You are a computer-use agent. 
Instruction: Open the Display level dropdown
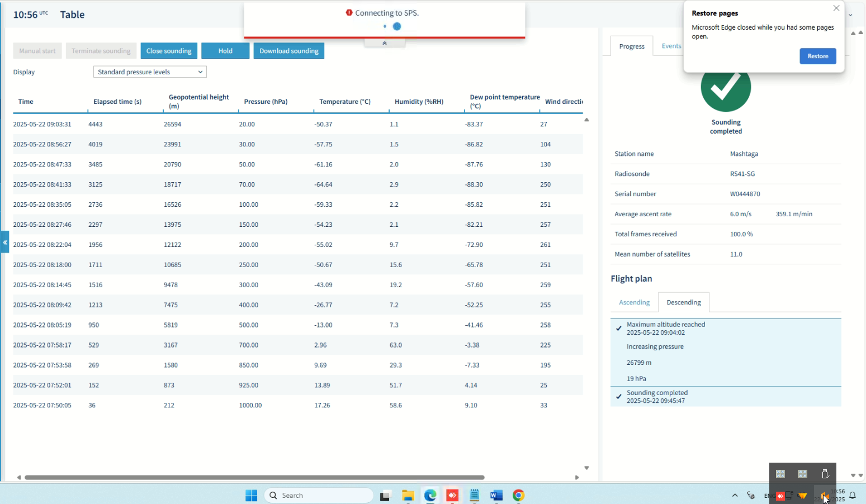tap(150, 72)
